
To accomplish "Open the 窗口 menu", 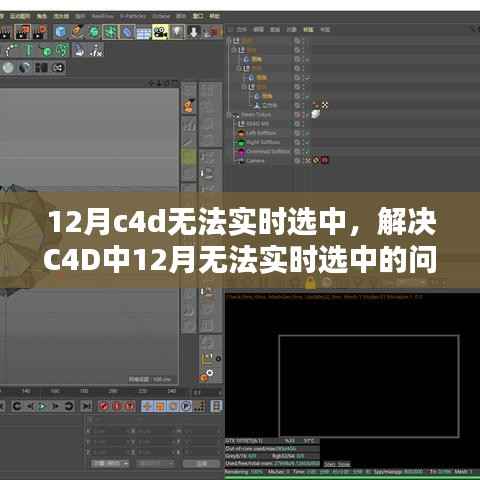I will point(198,16).
